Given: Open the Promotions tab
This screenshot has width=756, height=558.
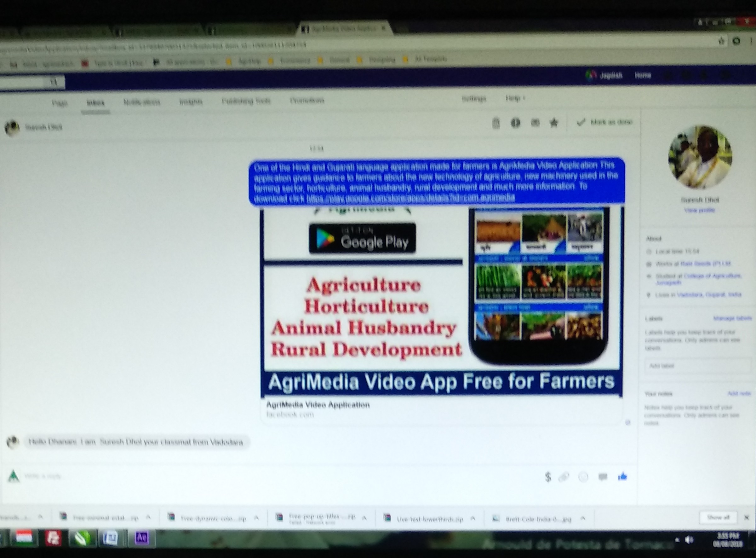Looking at the screenshot, I should click(x=307, y=100).
